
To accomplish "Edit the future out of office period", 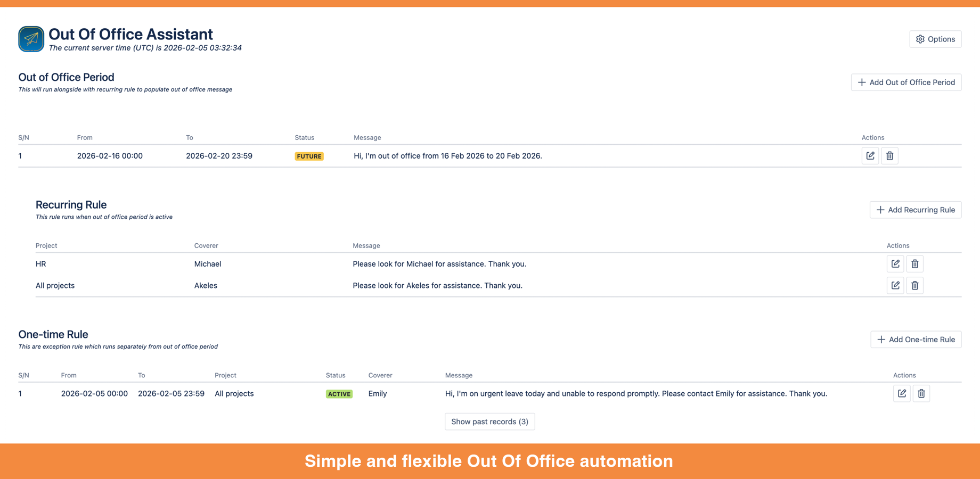I will tap(870, 155).
